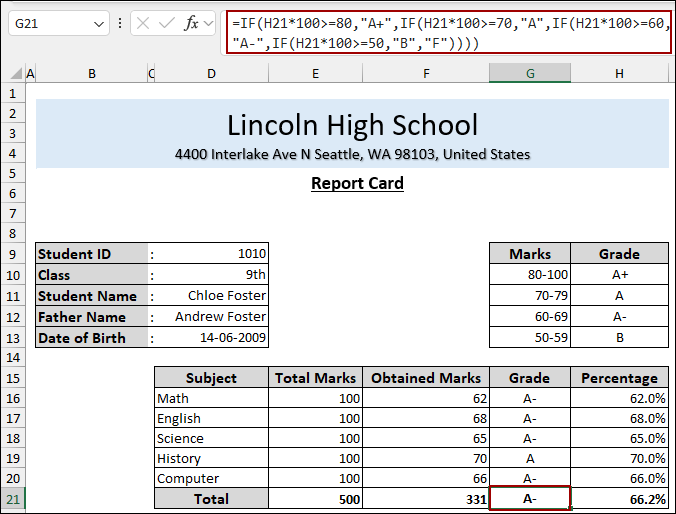Click the three-dot name box resize handle
Viewport: 676px width, 514px height.
[x=120, y=23]
